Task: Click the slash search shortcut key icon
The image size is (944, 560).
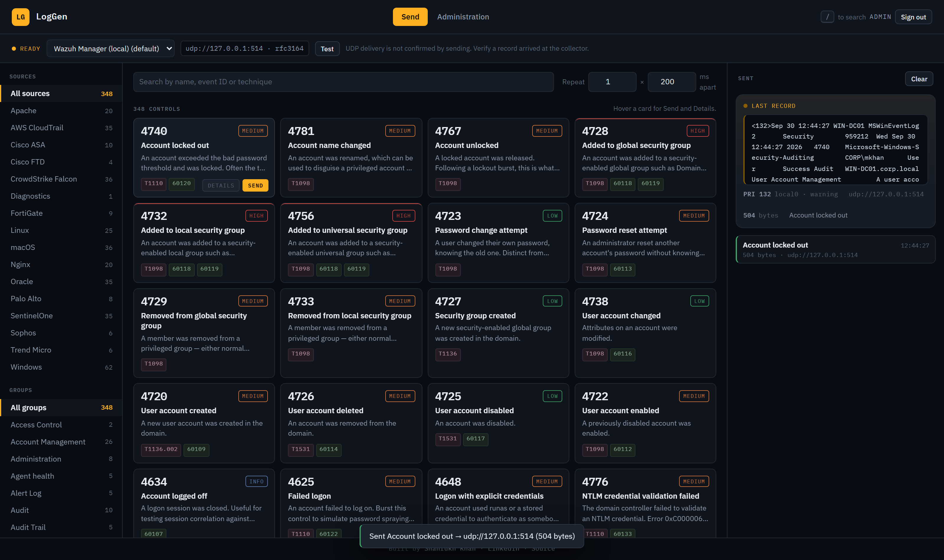Action: [x=827, y=17]
